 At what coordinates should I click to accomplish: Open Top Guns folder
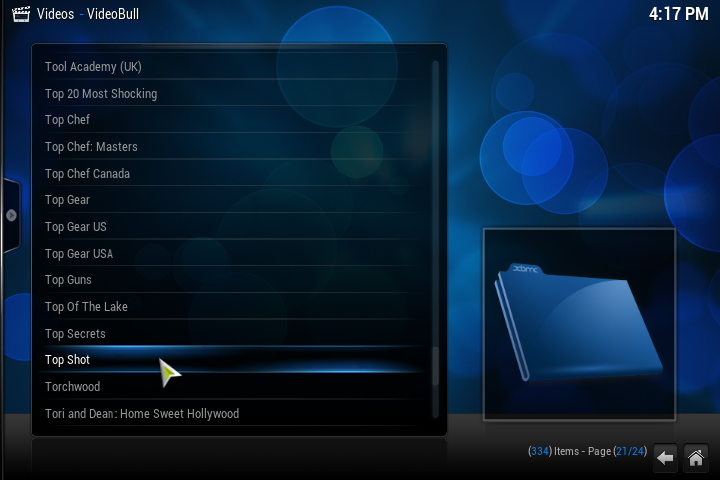click(232, 280)
